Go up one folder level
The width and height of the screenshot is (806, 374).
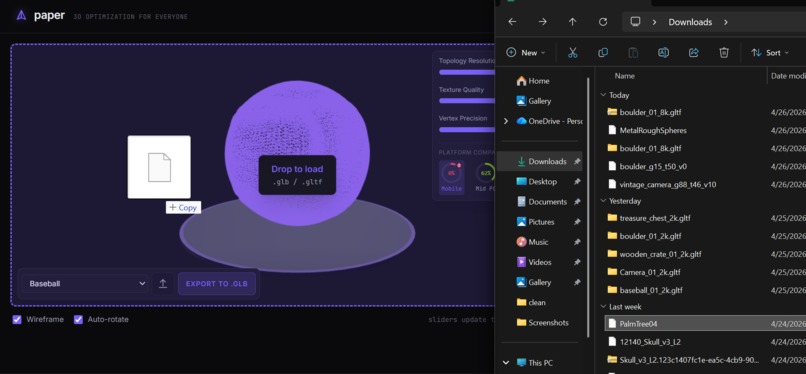[x=573, y=22]
